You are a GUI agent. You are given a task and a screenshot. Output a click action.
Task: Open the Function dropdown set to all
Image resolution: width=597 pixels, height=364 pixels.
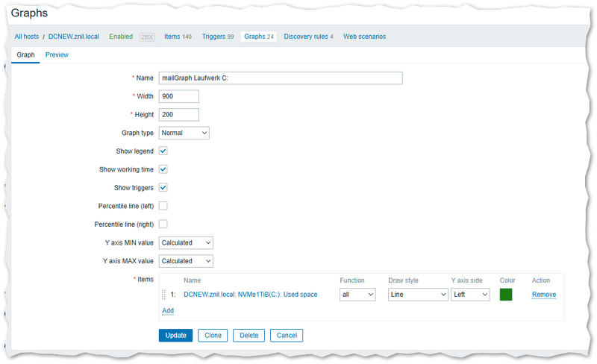point(357,295)
